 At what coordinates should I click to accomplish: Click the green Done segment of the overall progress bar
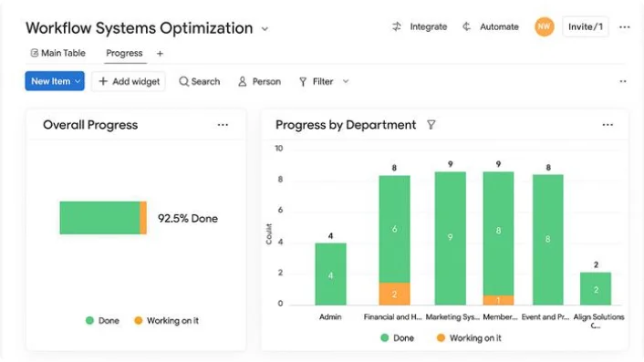99,218
